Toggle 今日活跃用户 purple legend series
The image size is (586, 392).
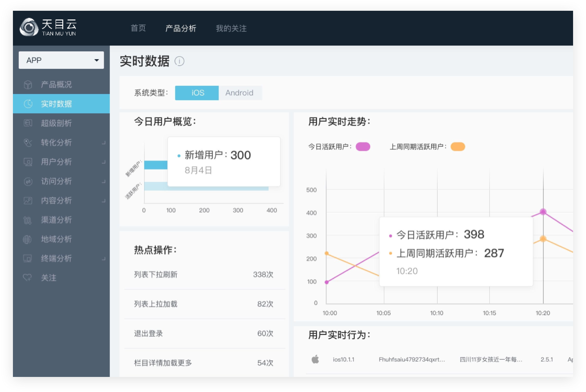(x=363, y=147)
